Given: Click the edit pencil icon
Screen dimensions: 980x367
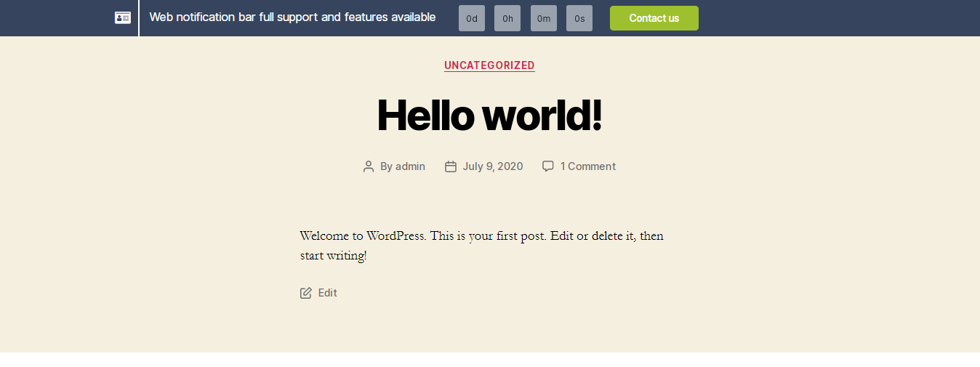Looking at the screenshot, I should (x=306, y=293).
